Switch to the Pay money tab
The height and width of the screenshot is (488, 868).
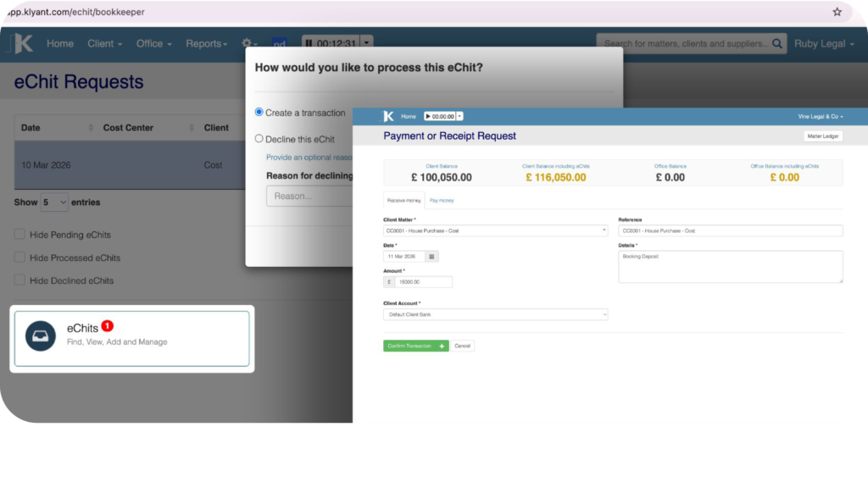[441, 201]
